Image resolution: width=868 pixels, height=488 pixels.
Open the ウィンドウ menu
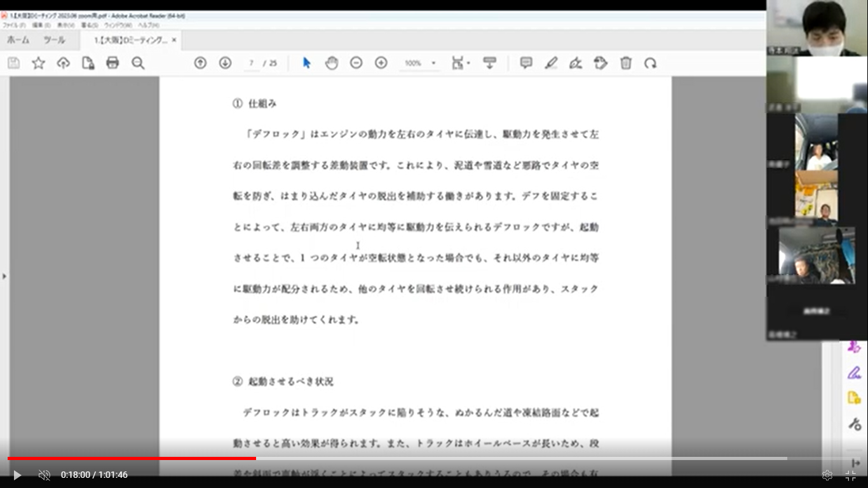[118, 25]
